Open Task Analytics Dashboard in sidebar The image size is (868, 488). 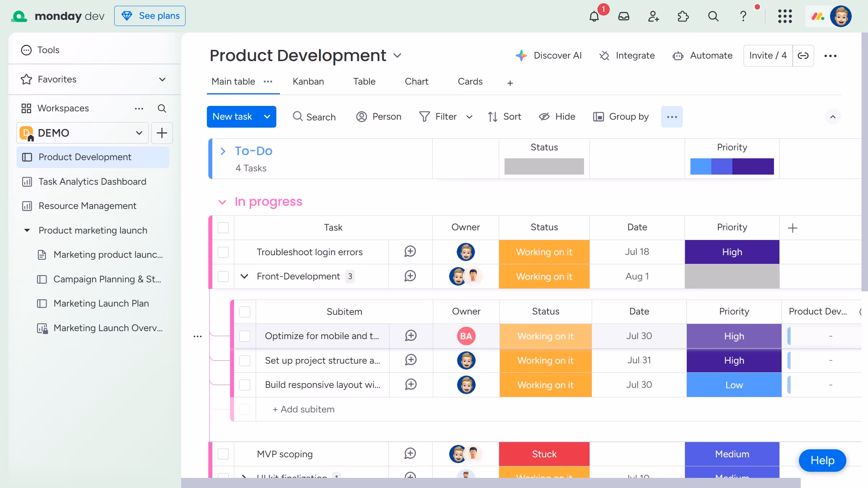coord(93,181)
